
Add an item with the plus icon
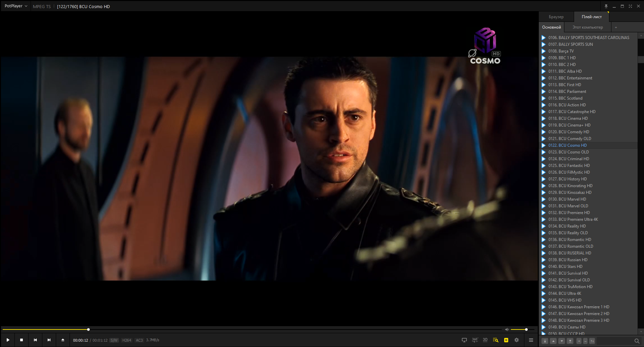(x=579, y=341)
